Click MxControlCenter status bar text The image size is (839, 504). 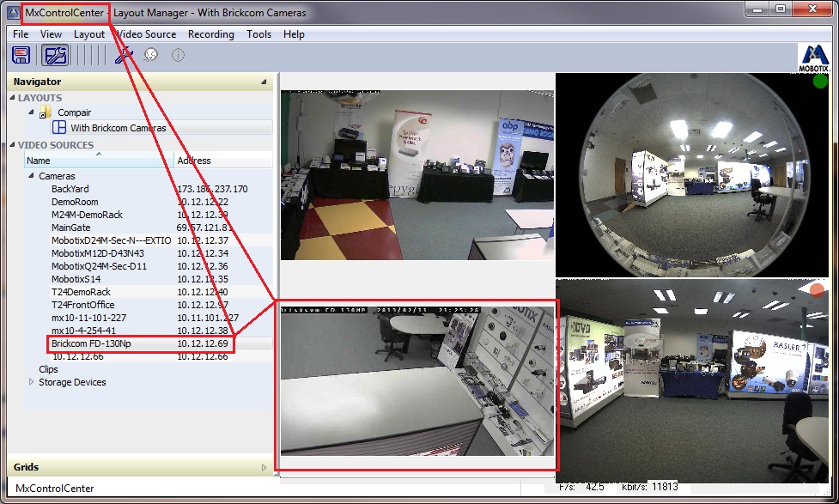coord(55,488)
